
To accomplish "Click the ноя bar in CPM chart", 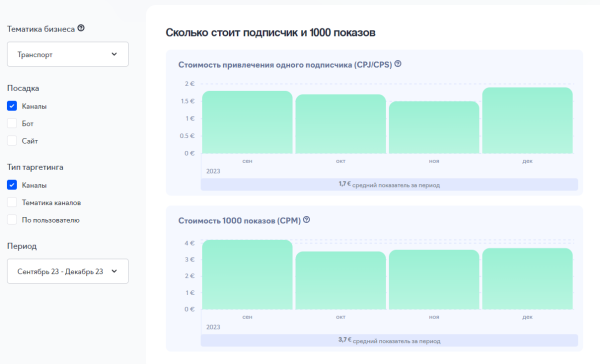I will (434, 279).
